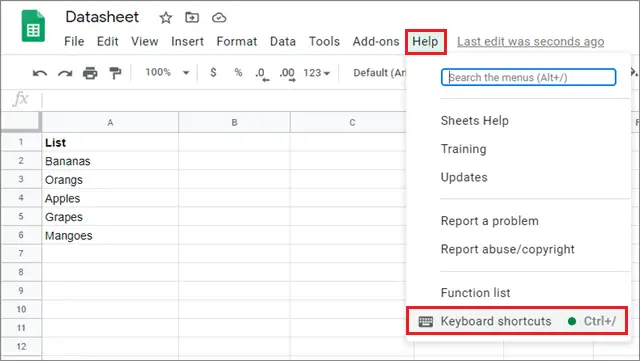Decrease decimal places

click(x=262, y=74)
